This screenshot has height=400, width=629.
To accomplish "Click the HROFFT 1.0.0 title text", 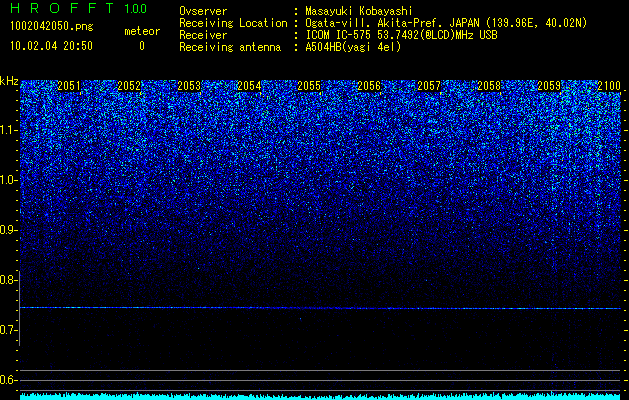I will pos(79,8).
